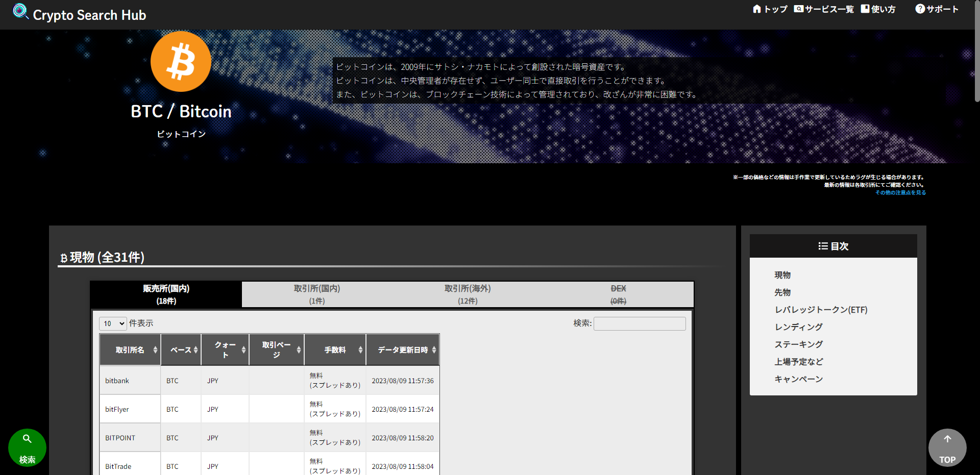
Task: Jump to 先物 in the table of contents
Action: pyautogui.click(x=782, y=292)
